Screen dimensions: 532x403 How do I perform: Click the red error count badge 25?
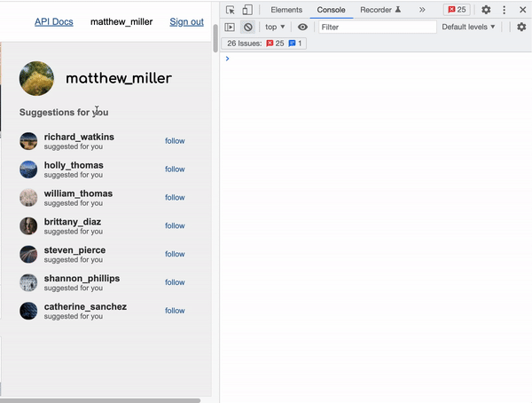(457, 10)
